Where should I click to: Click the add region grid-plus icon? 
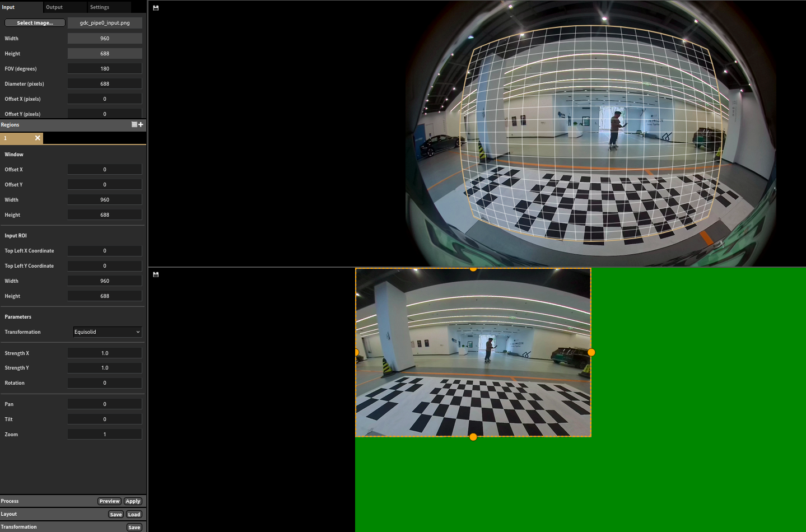point(137,124)
